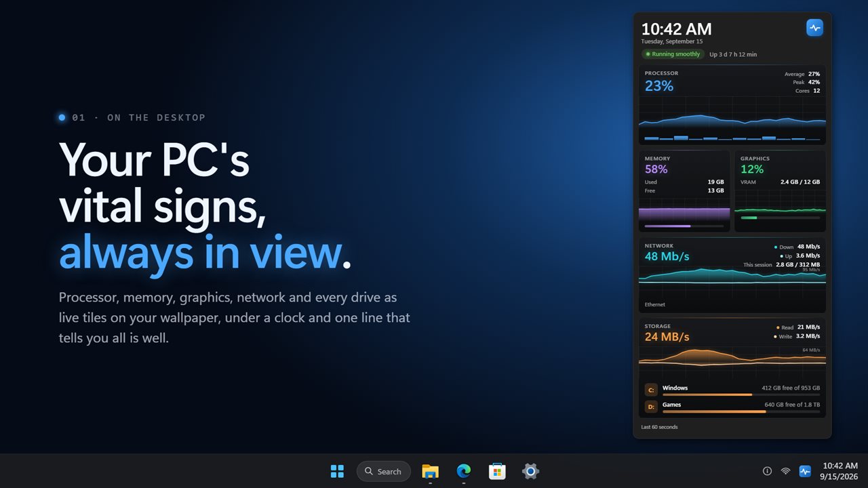
Task: Select the D: drive icon
Action: pos(651,407)
